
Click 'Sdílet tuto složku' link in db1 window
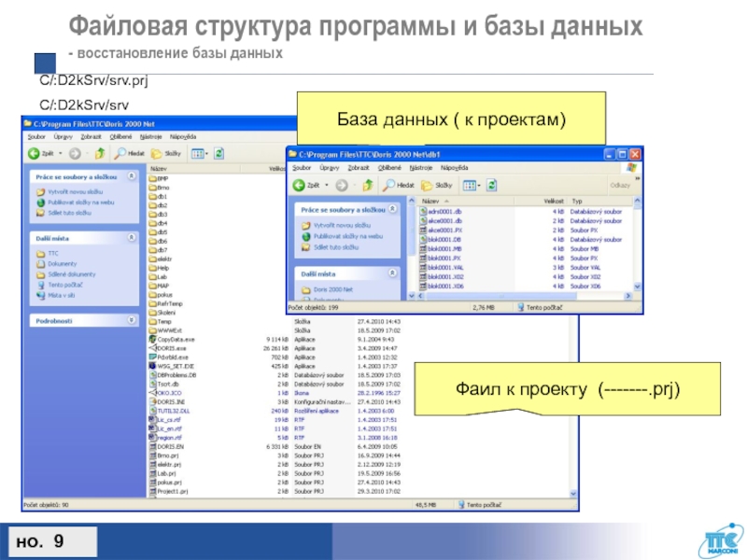point(336,247)
